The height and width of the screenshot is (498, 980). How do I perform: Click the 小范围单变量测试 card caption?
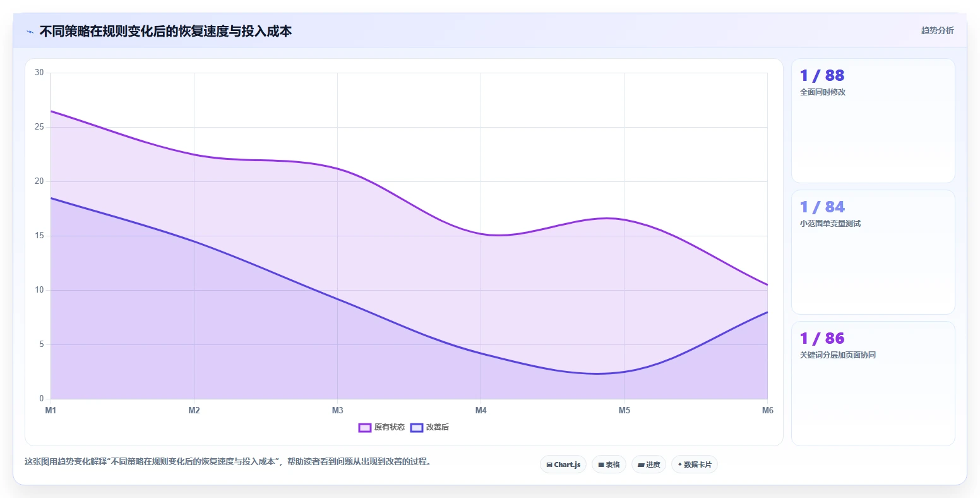(830, 224)
